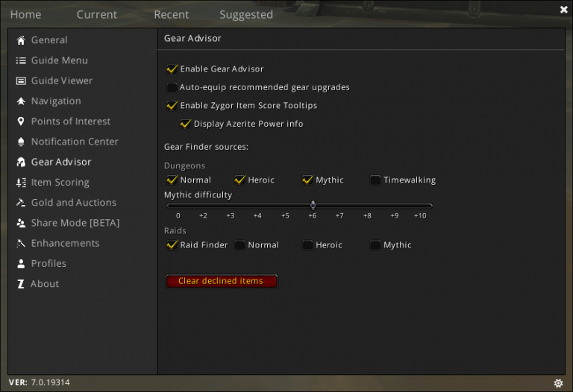The width and height of the screenshot is (573, 392).
Task: Switch to the Suggested tab
Action: point(246,15)
